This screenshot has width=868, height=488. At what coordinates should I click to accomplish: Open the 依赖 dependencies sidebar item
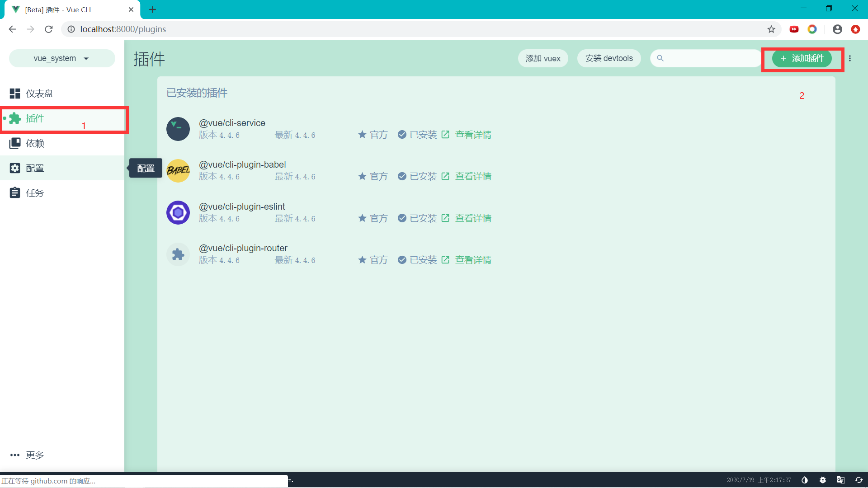pyautogui.click(x=35, y=143)
